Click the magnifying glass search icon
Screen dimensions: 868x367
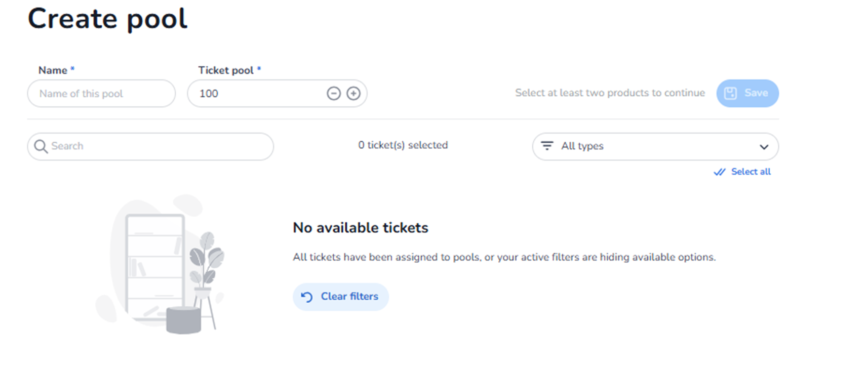point(41,146)
